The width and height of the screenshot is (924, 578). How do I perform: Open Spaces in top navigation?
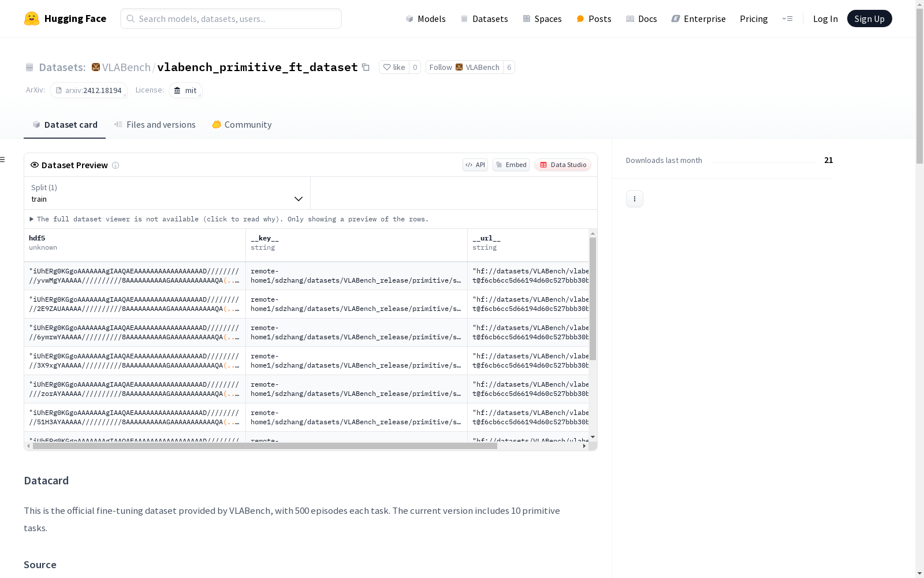542,18
